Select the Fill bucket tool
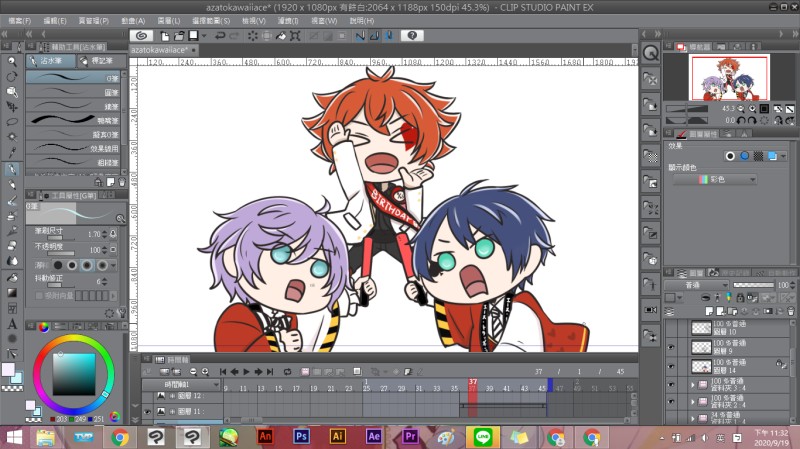 (x=12, y=278)
